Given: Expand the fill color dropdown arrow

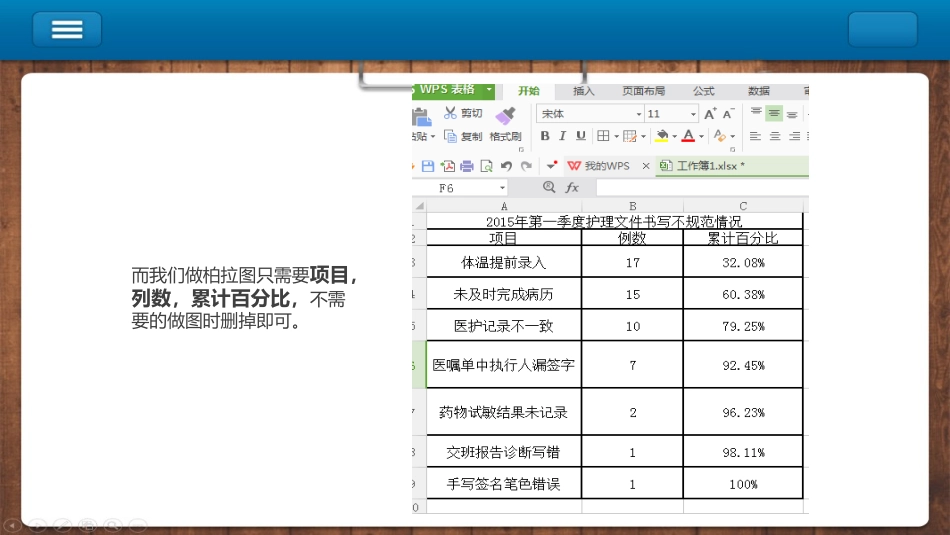Looking at the screenshot, I should [x=674, y=136].
